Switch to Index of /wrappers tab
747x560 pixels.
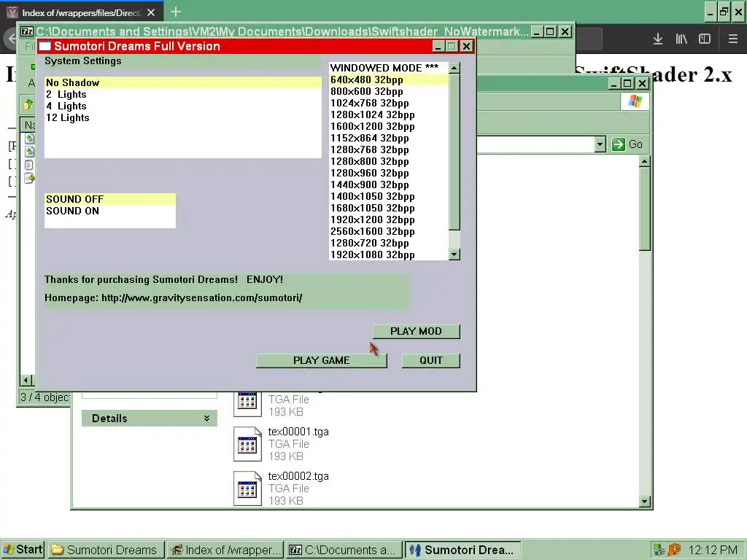81,12
